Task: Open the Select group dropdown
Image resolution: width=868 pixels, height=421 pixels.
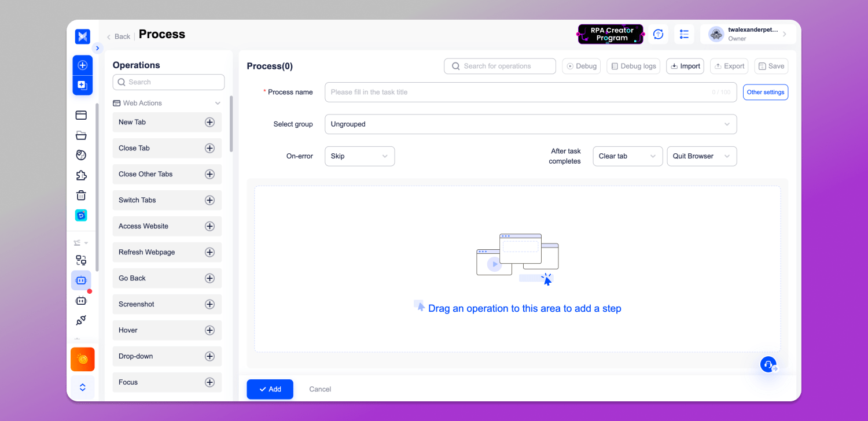Action: tap(531, 124)
